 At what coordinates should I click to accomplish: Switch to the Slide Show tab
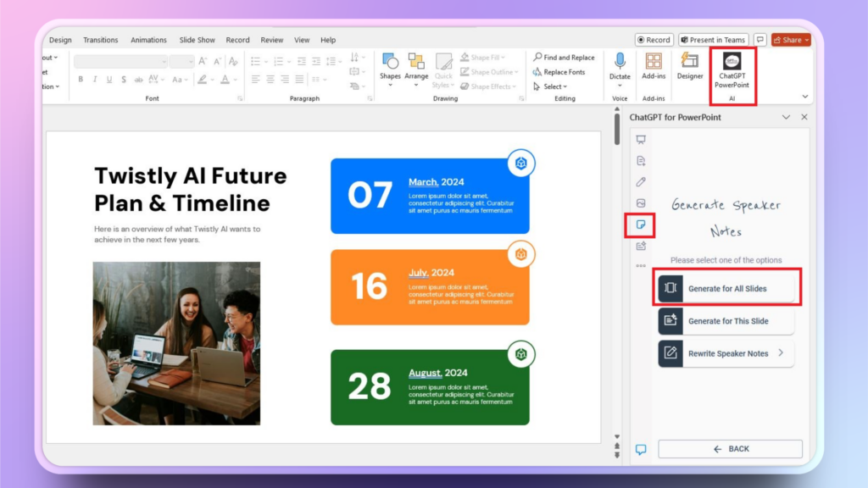pyautogui.click(x=197, y=40)
